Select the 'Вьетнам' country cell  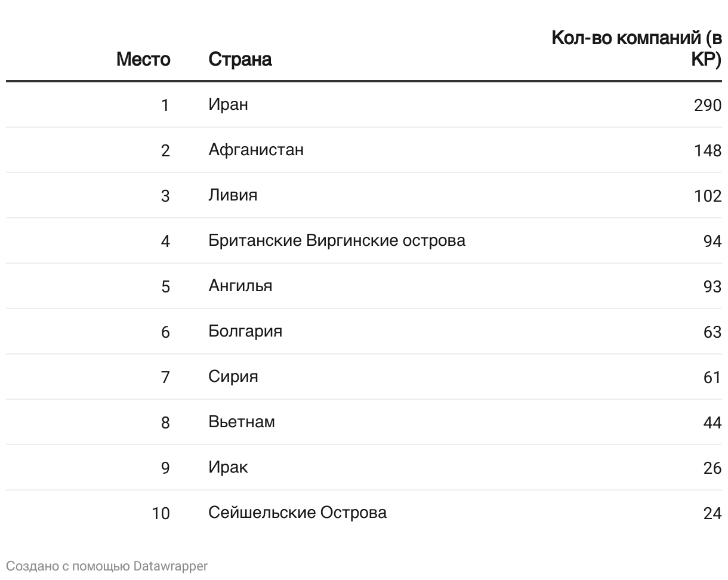coord(242,422)
